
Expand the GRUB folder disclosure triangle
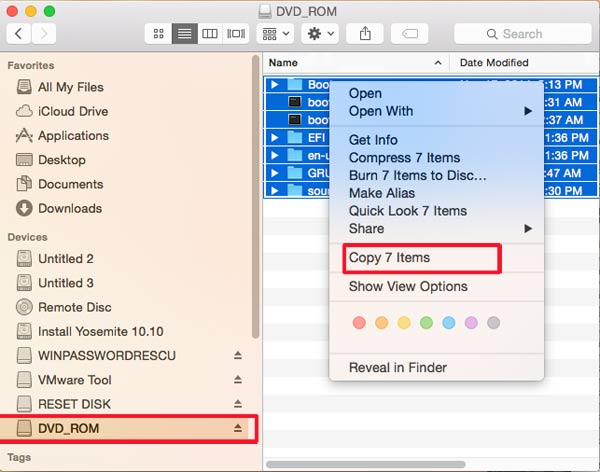[274, 173]
